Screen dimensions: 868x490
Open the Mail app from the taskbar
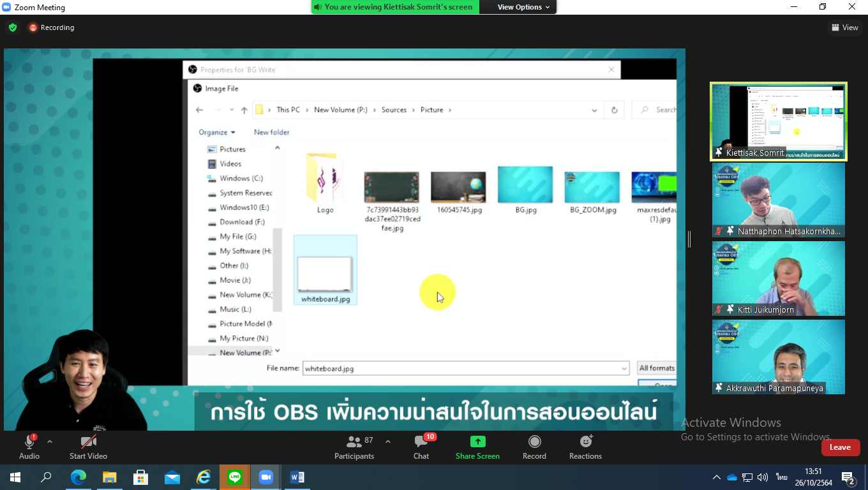pyautogui.click(x=172, y=477)
